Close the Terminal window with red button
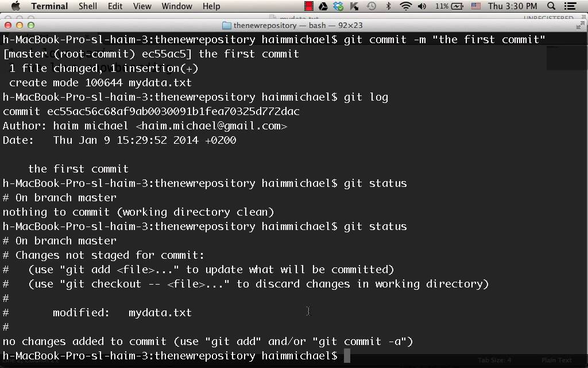The height and width of the screenshot is (368, 588). [x=8, y=25]
